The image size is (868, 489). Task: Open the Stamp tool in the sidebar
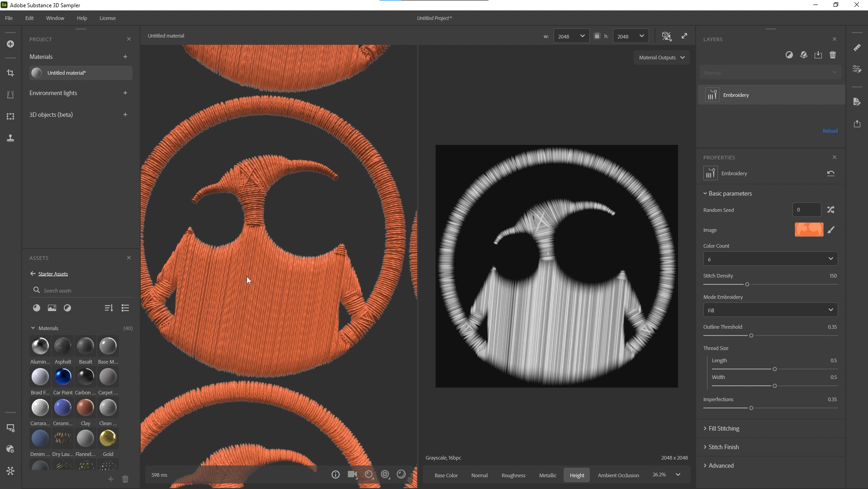[x=10, y=138]
